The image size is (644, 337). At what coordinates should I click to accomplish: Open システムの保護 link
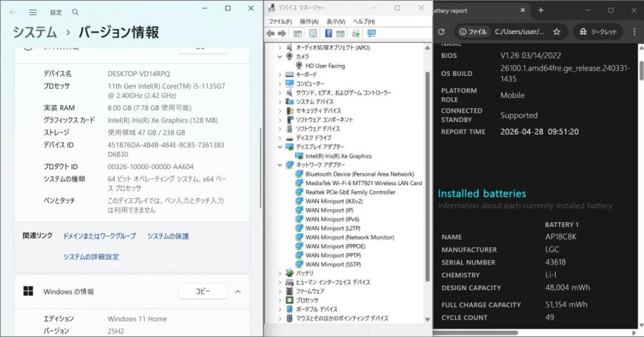pyautogui.click(x=168, y=236)
